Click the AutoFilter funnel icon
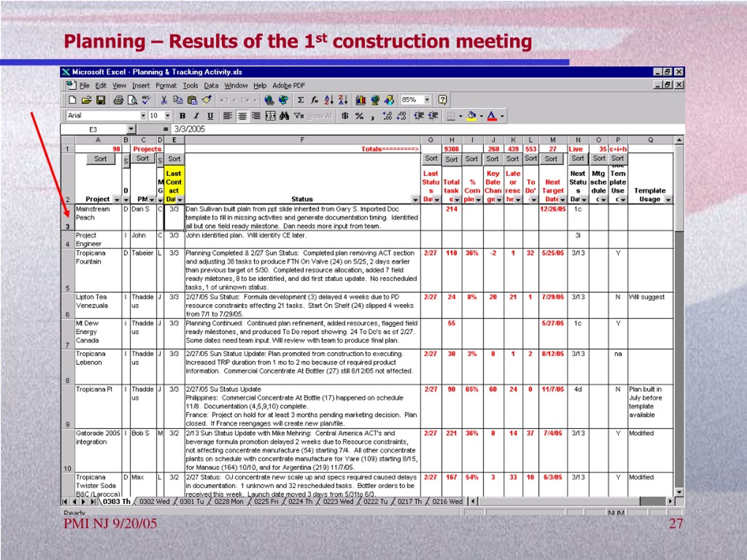Image resolution: width=747 pixels, height=560 pixels. point(299,116)
